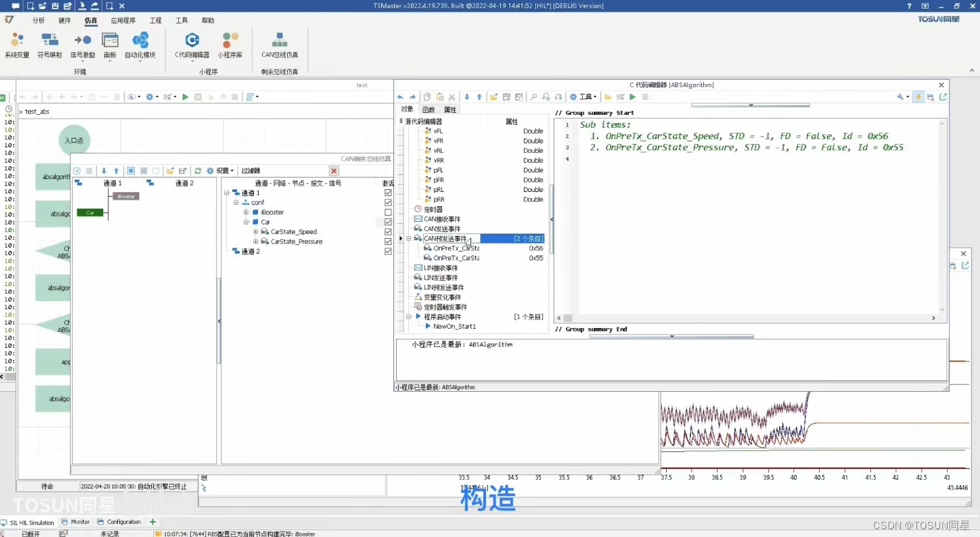980x537 pixels.
Task: Open the 硬件 ribbon tab
Action: [65, 21]
